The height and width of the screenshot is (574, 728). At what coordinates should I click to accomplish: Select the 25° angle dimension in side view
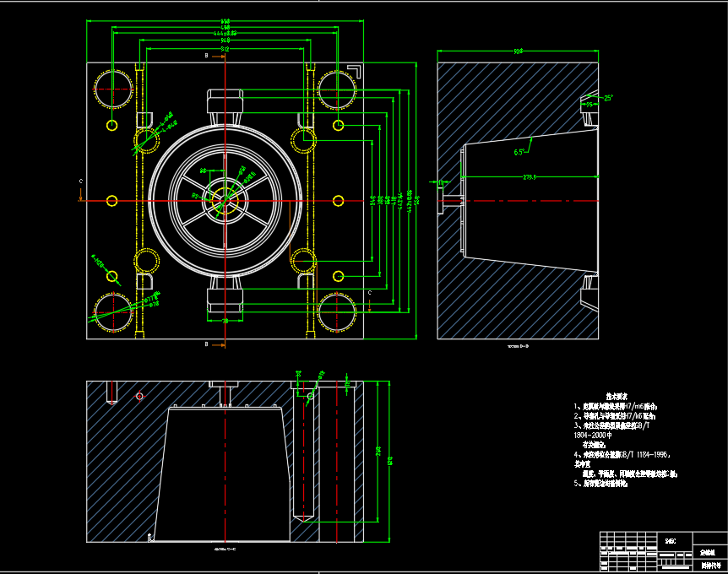(607, 98)
